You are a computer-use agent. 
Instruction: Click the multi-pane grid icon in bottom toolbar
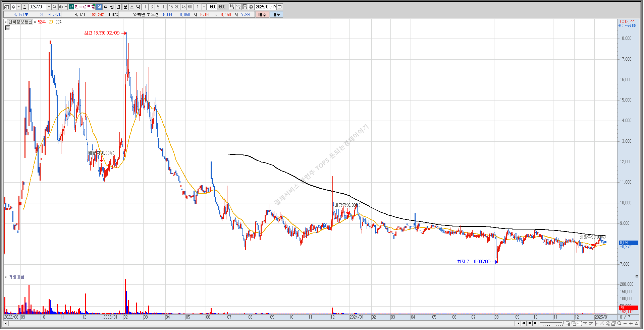[568, 323]
